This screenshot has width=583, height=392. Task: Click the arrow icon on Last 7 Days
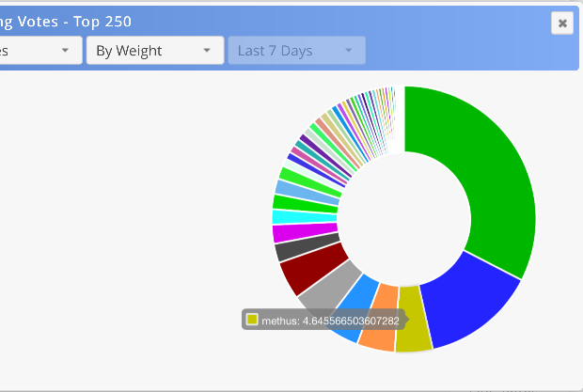(x=348, y=50)
